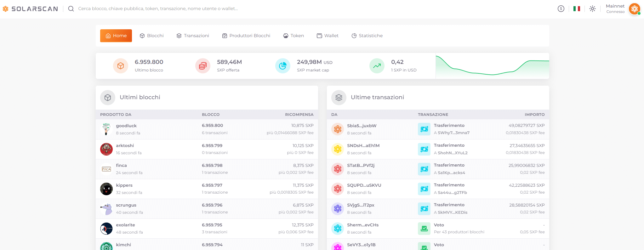Open recipient wallet ShohN...XYuL2
This screenshot has width=644, height=250.
(x=453, y=153)
